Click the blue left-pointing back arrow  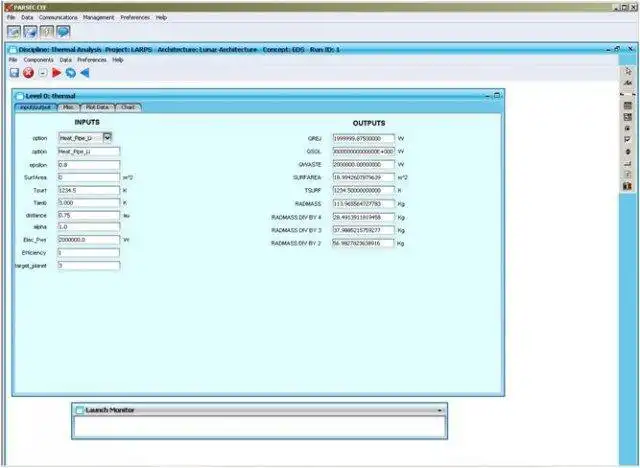pyautogui.click(x=85, y=73)
